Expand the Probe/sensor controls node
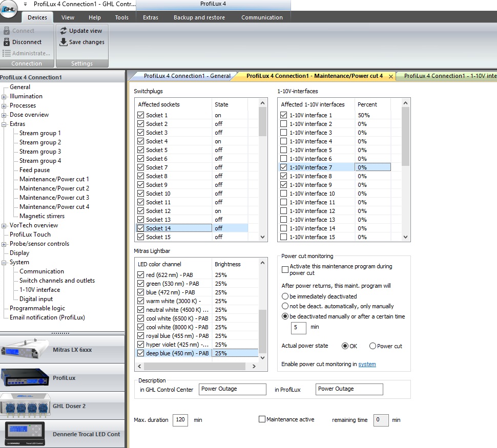The width and height of the screenshot is (497, 448). [x=4, y=244]
